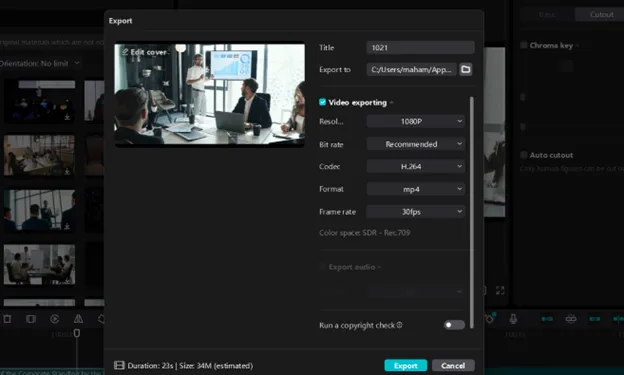Screen dimensions: 624x375
Task: Click the Edit cover pencil icon
Action: click(125, 52)
